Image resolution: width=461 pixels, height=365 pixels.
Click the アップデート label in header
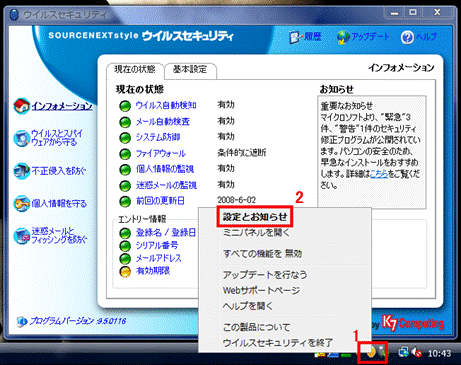coord(371,37)
